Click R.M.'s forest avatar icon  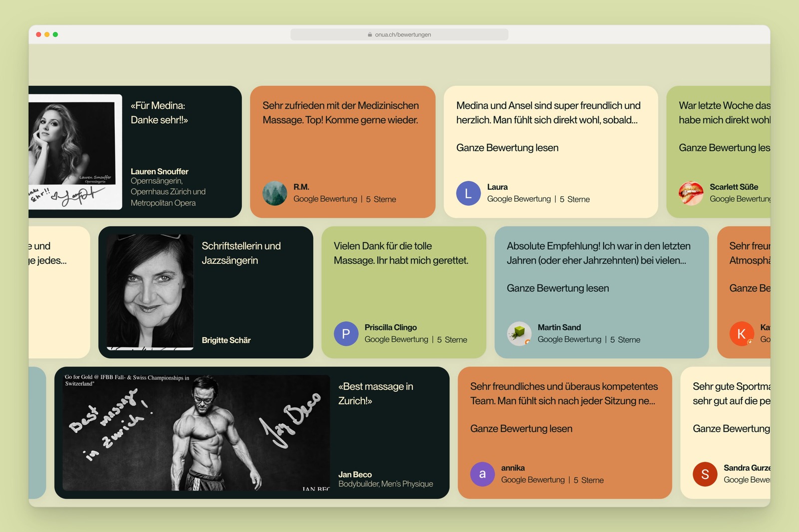275,193
